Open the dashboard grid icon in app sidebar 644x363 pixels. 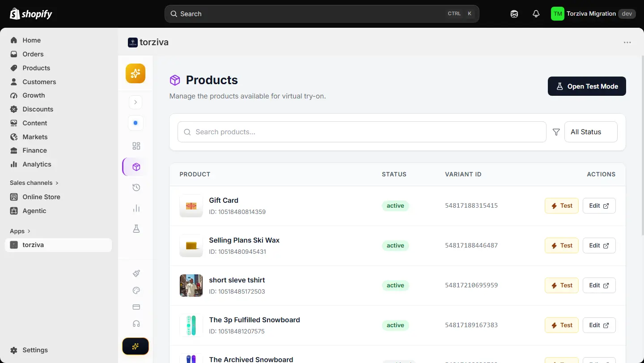pyautogui.click(x=136, y=146)
